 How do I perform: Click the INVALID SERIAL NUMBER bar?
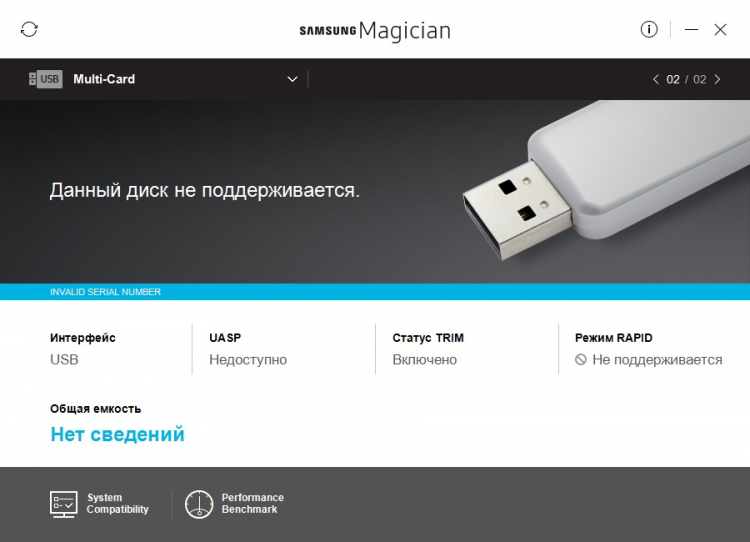(375, 292)
